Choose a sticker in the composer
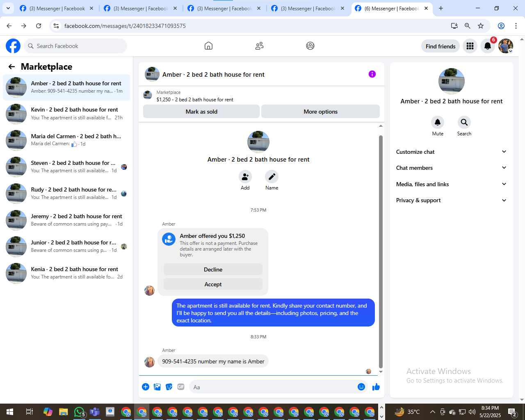525x420 pixels. [169, 387]
